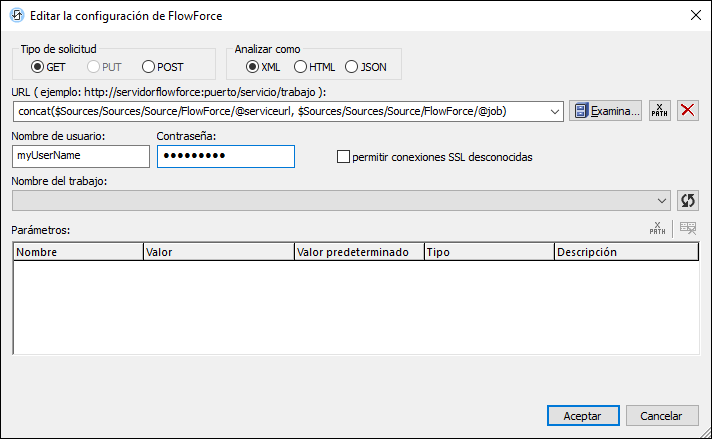Choose HTML as parse format
This screenshot has height=439, width=712.
(300, 67)
